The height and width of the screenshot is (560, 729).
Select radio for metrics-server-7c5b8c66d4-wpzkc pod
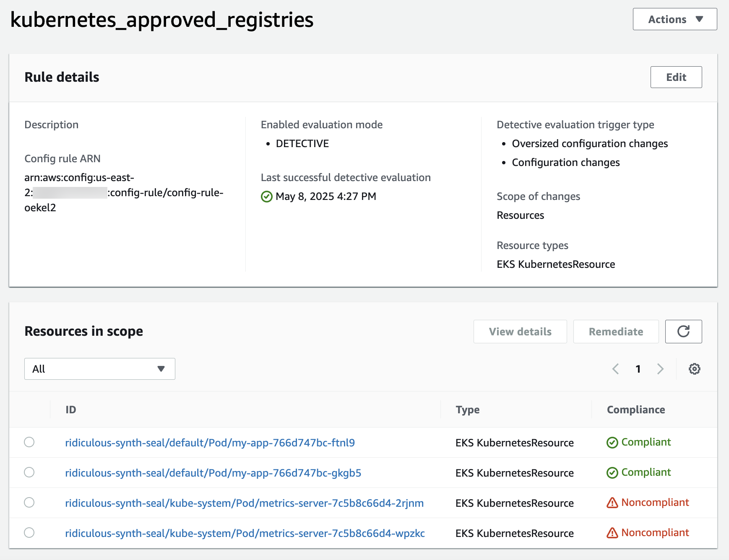[x=29, y=533]
